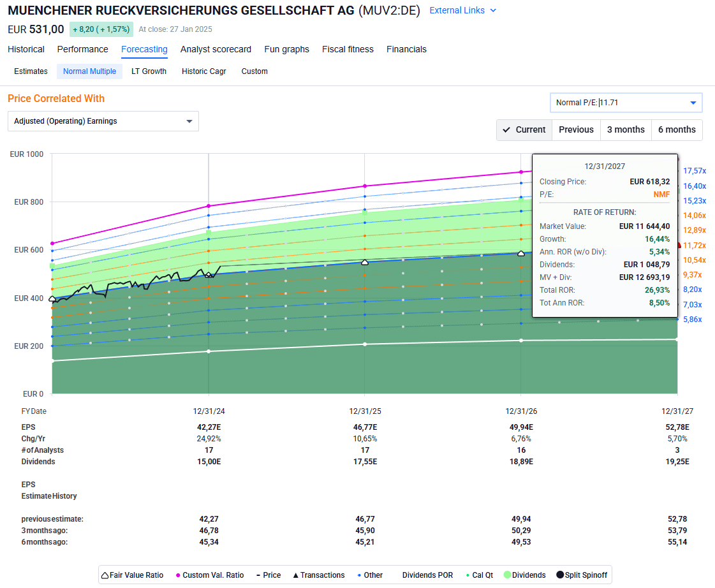Image resolution: width=715 pixels, height=588 pixels.
Task: Open the External Links dropdown
Action: click(x=462, y=10)
